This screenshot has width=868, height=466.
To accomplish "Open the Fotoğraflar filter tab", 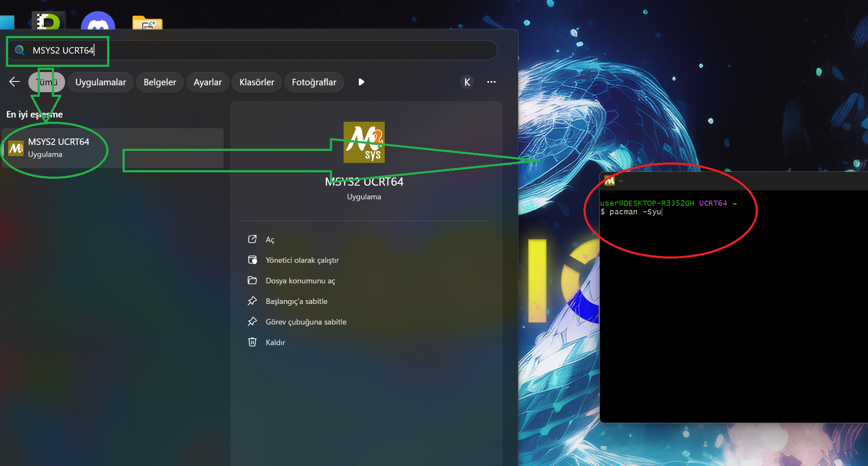I will click(314, 82).
